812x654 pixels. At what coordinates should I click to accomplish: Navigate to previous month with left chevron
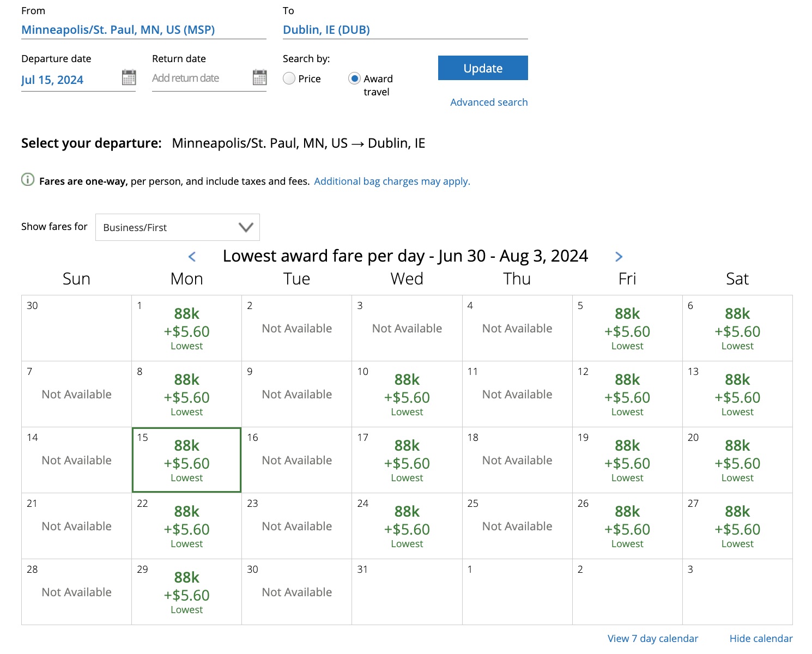click(x=192, y=256)
